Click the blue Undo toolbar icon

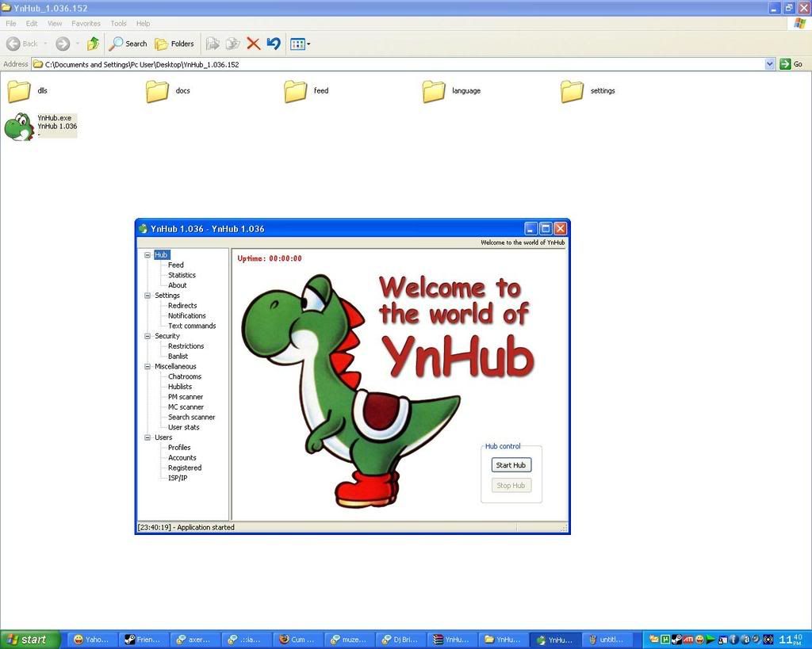[274, 44]
